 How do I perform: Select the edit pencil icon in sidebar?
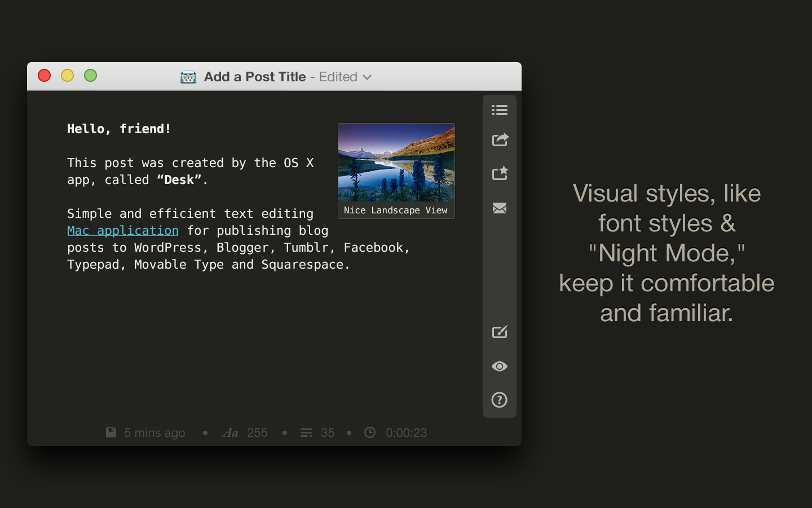500,332
